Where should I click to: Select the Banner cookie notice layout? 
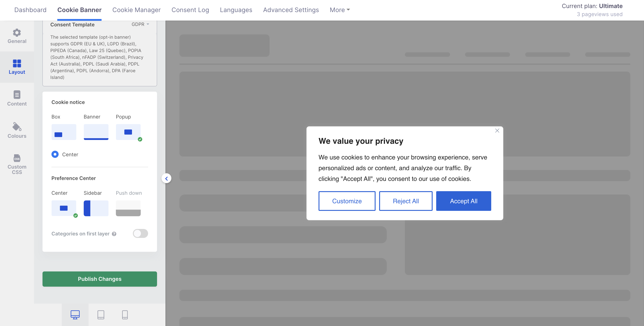tap(96, 132)
